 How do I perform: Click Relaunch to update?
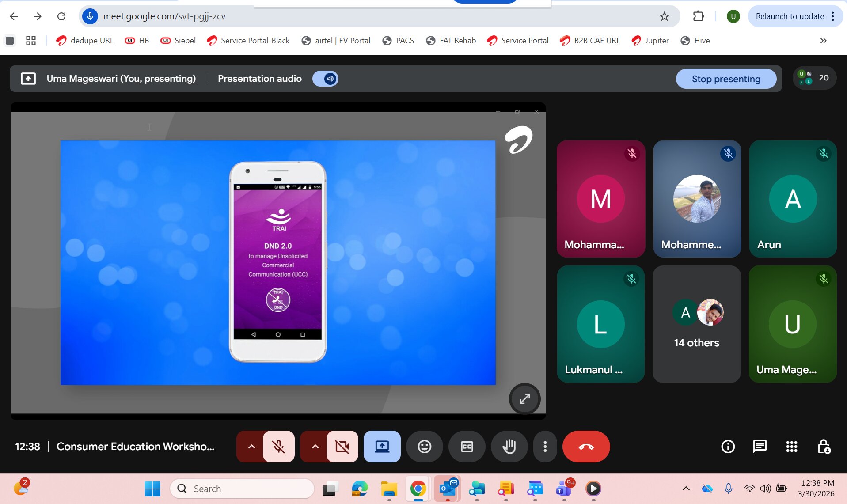point(790,16)
